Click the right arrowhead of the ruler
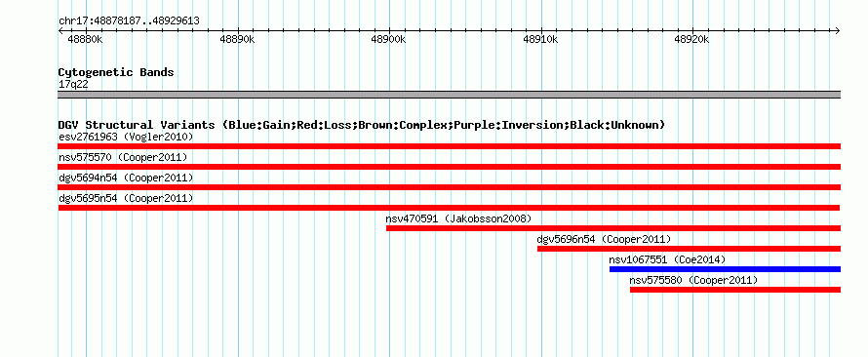The image size is (868, 357). [x=838, y=30]
